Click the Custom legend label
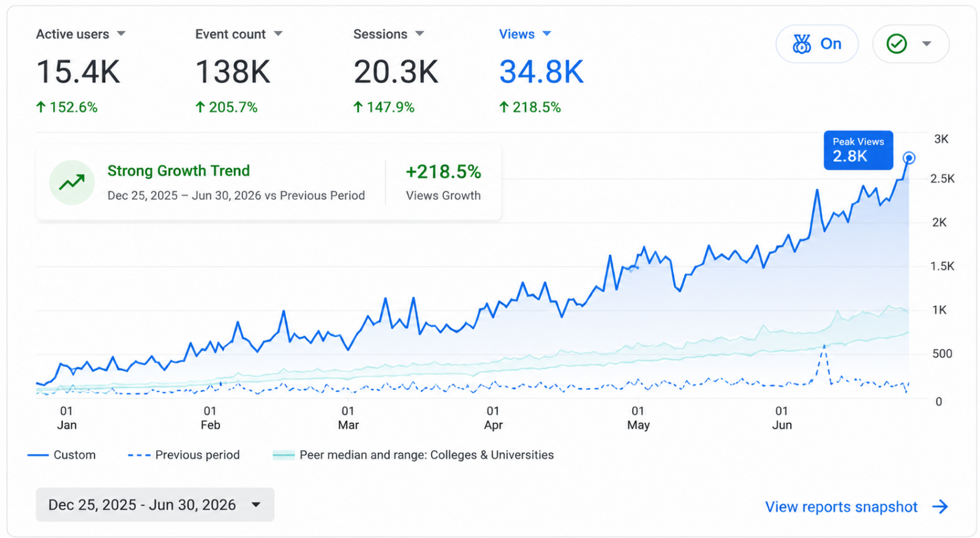Image resolution: width=980 pixels, height=538 pixels. pos(75,455)
